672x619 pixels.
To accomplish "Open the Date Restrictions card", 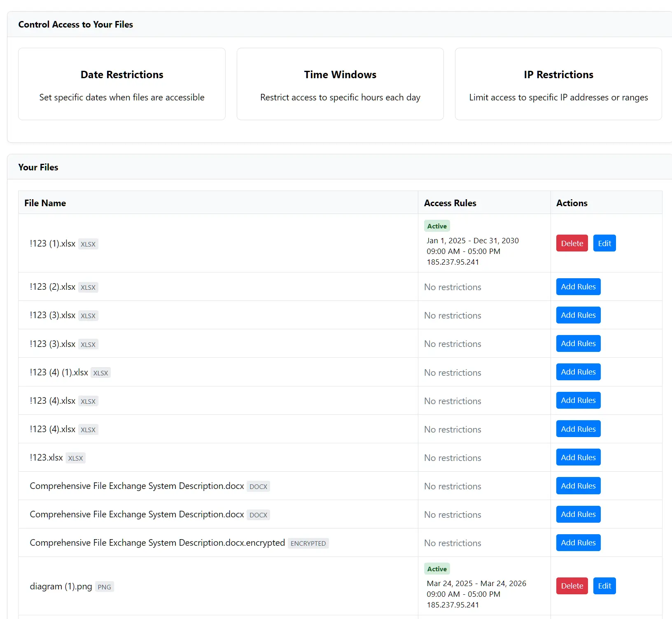I will pyautogui.click(x=122, y=84).
